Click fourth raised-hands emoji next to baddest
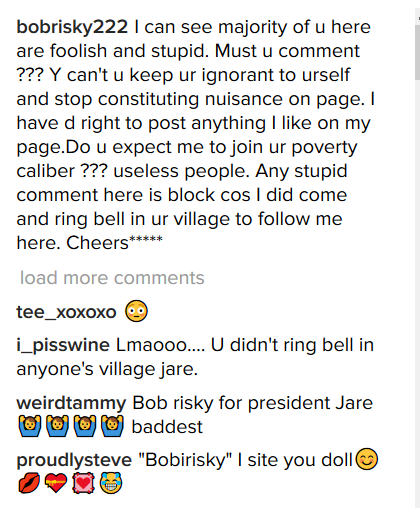 click(112, 426)
